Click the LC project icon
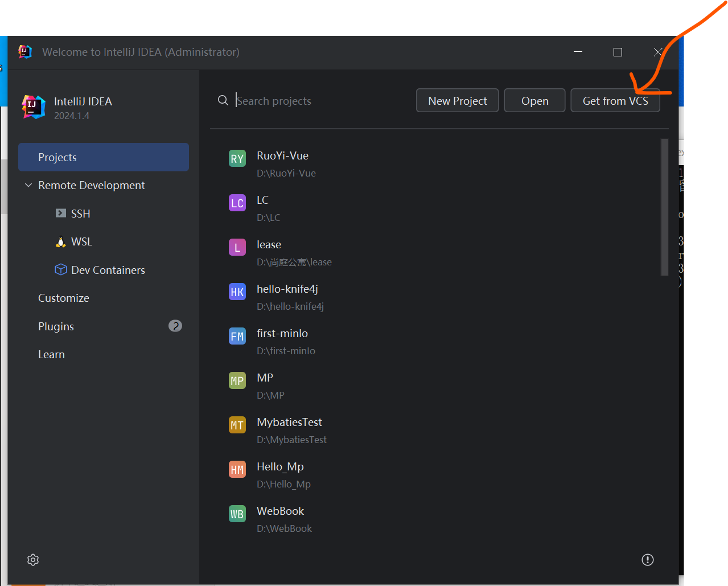728x586 pixels. coord(237,203)
